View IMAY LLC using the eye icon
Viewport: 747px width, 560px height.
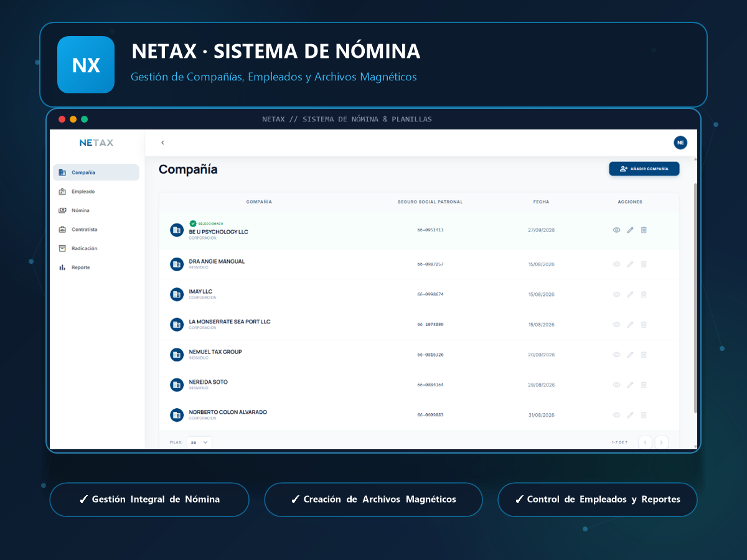click(x=616, y=294)
